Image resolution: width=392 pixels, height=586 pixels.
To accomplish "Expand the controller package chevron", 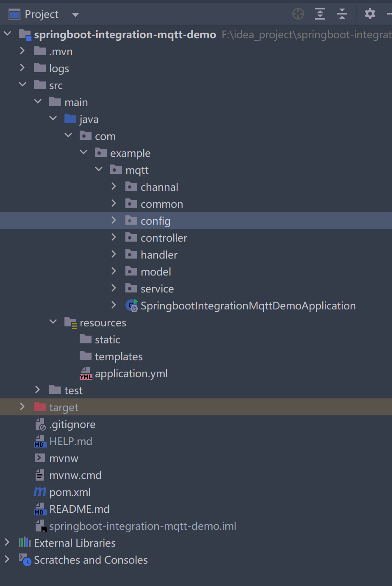I will pos(113,237).
